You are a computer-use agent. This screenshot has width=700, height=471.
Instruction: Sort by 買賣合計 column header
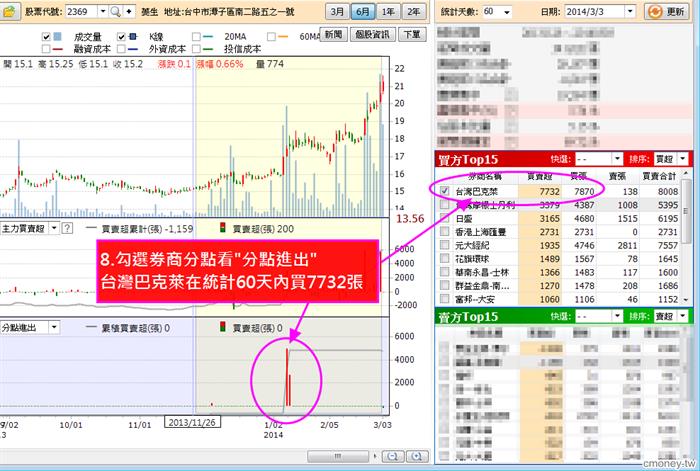click(x=659, y=176)
